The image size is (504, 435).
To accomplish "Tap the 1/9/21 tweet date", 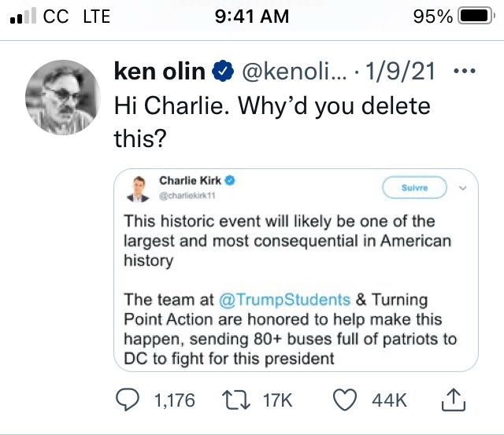I will pyautogui.click(x=406, y=72).
